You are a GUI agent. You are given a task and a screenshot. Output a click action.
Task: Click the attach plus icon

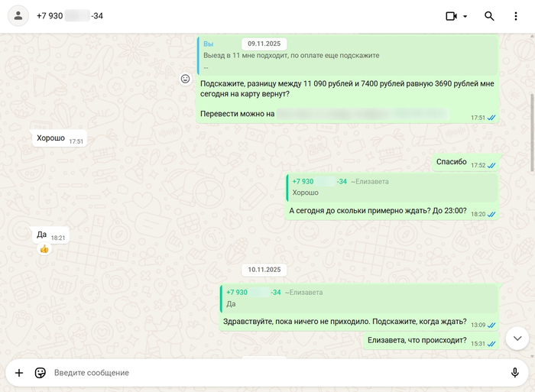coord(19,373)
